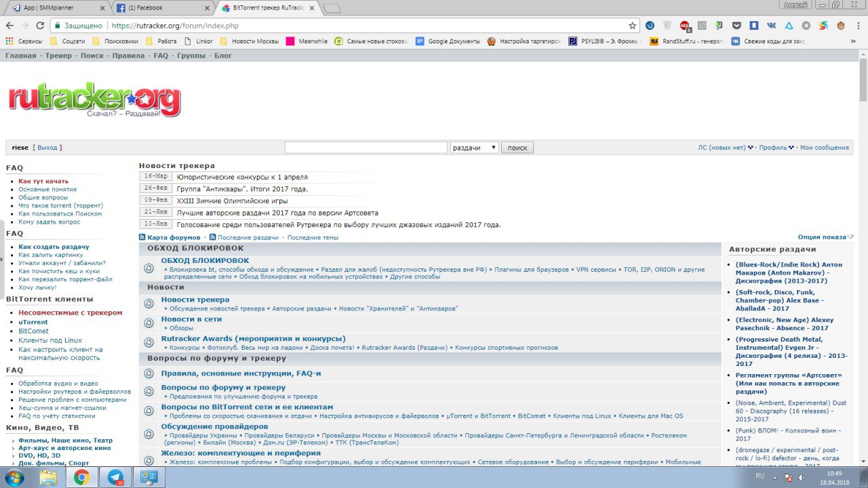Open the Telegram extension icon in the toolbar
Image resolution: width=868 pixels, height=488 pixels.
point(649,26)
